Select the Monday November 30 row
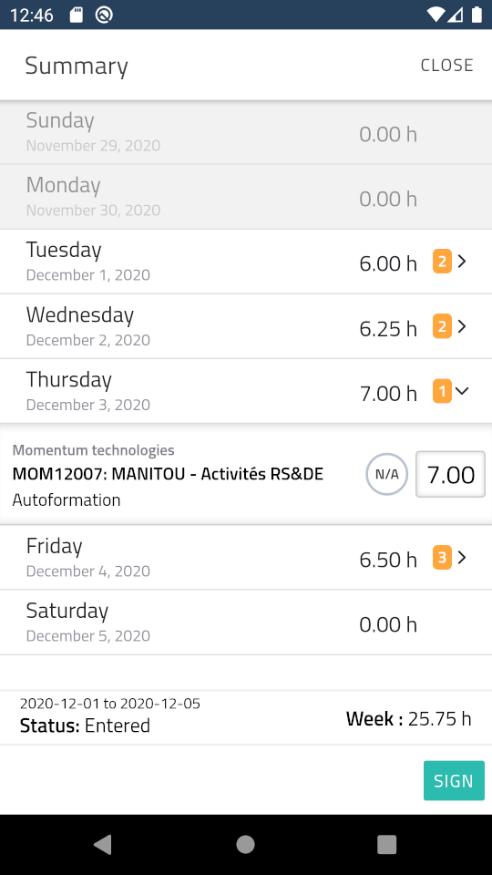The image size is (492, 875). [x=246, y=196]
